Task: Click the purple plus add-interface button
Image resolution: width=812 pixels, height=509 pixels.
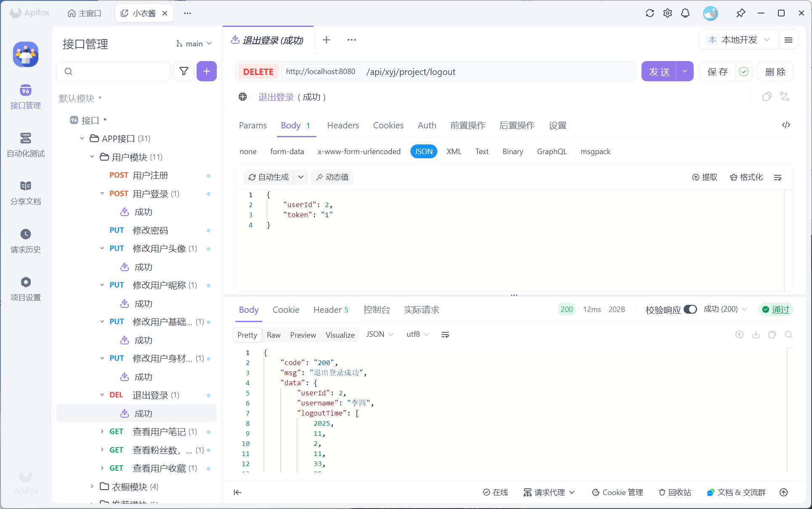Action: pyautogui.click(x=206, y=71)
